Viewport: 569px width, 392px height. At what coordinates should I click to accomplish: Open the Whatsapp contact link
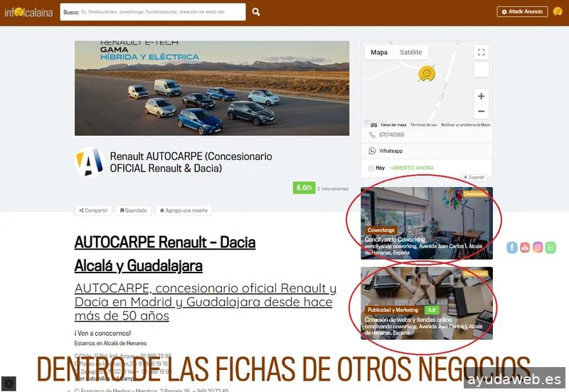tap(390, 151)
